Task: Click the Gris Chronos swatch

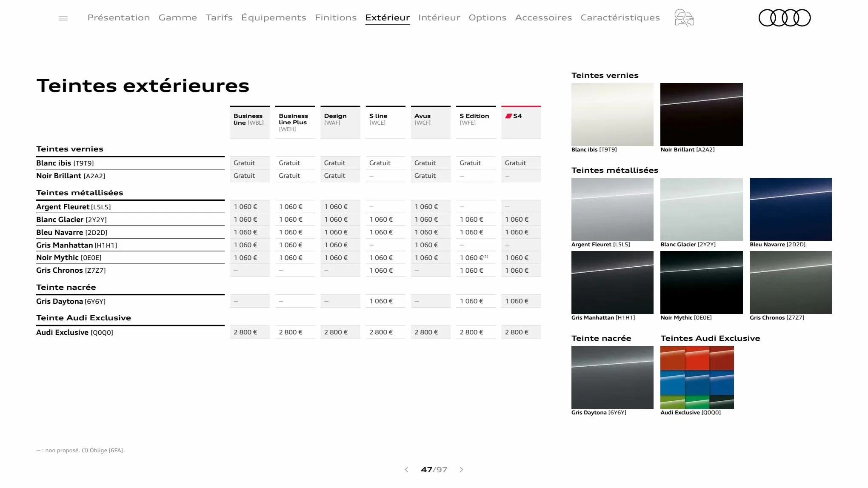Action: pos(791,283)
